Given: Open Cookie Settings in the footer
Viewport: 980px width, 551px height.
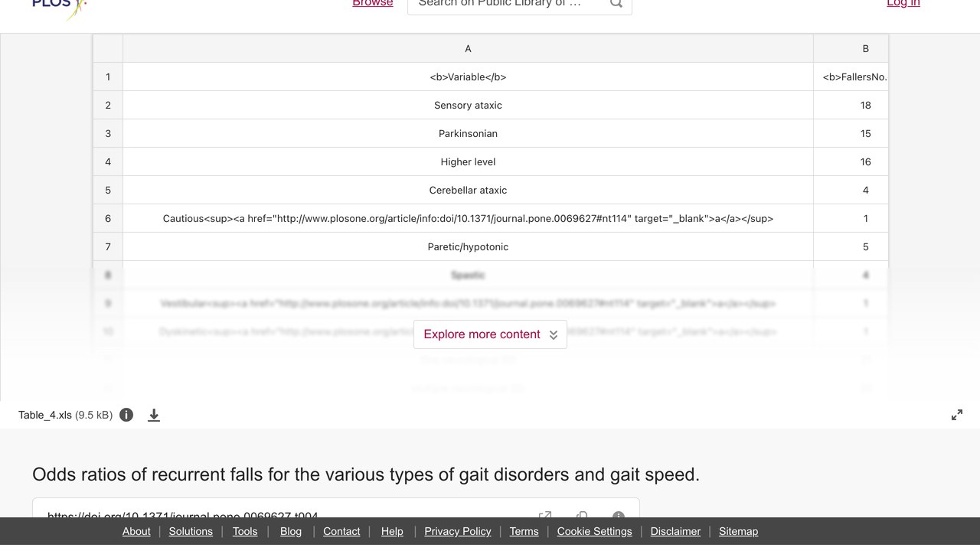Looking at the screenshot, I should coord(595,531).
